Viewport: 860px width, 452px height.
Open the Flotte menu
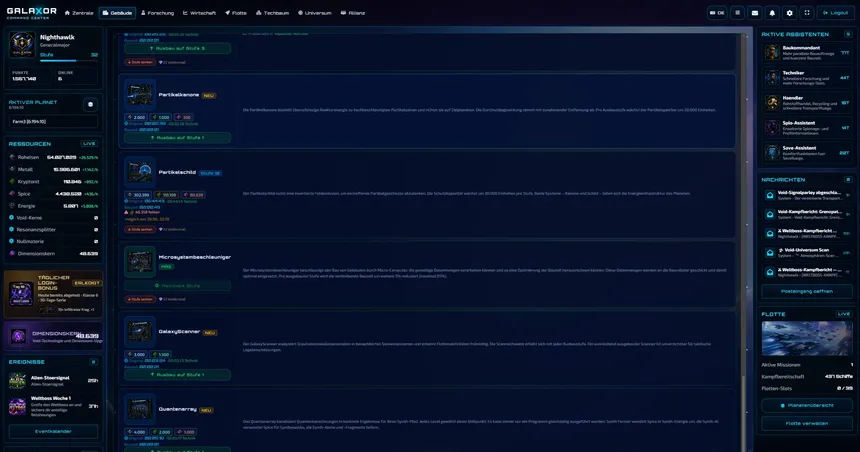point(236,13)
